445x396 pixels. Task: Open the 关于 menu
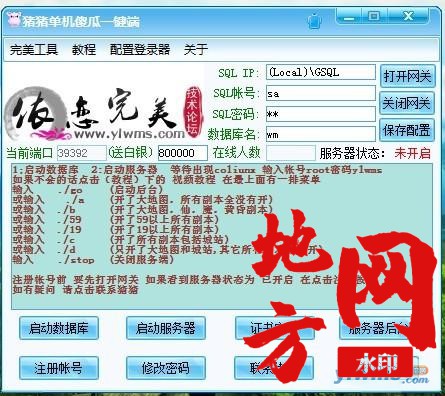click(196, 50)
